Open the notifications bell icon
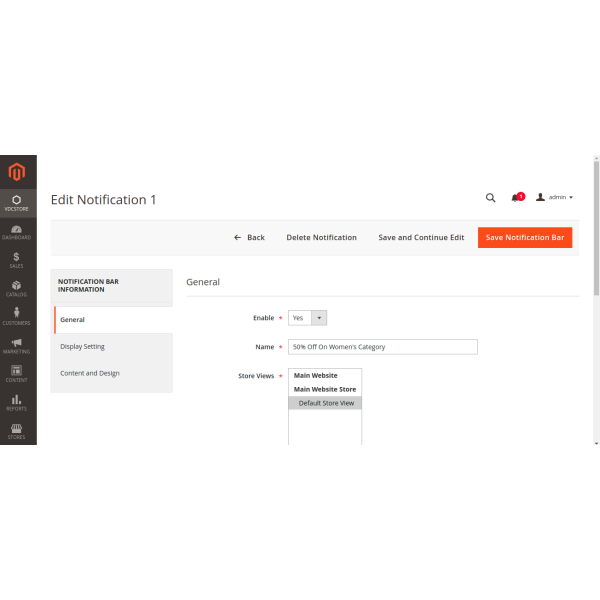 tap(516, 198)
